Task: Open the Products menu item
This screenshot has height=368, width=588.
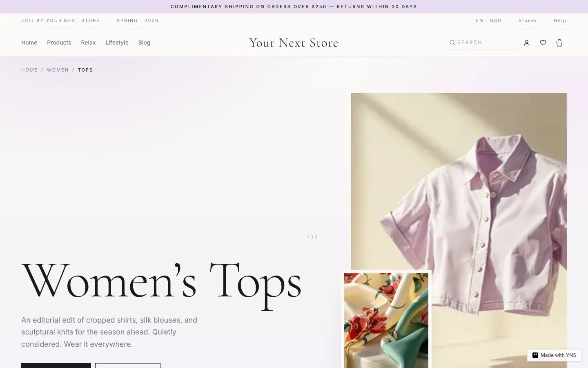Action: pyautogui.click(x=59, y=43)
